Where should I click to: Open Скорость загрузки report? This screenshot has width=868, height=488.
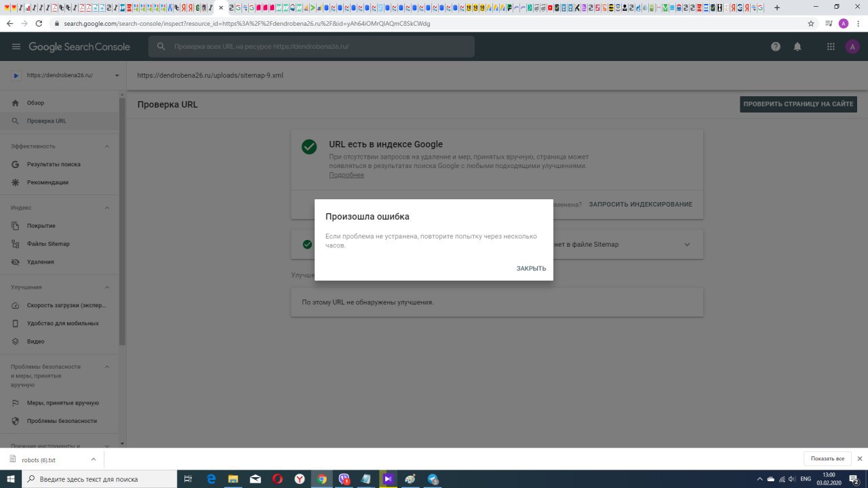[60, 306]
